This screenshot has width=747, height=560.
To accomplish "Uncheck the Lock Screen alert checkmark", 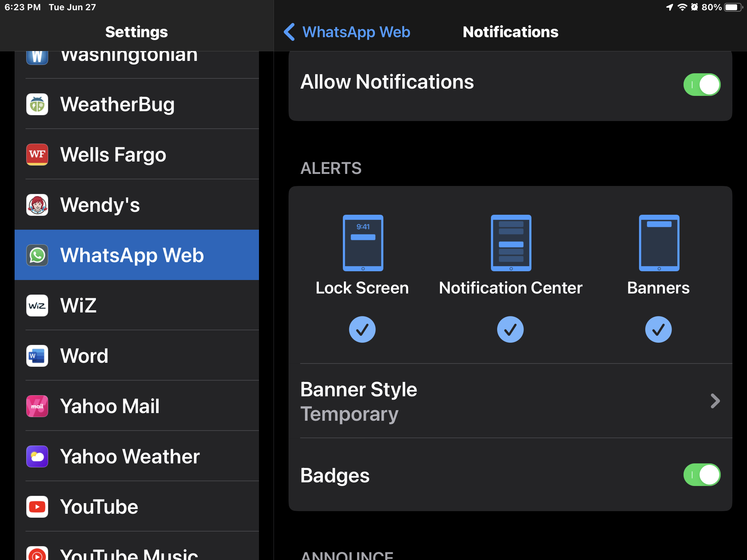I will 362,330.
